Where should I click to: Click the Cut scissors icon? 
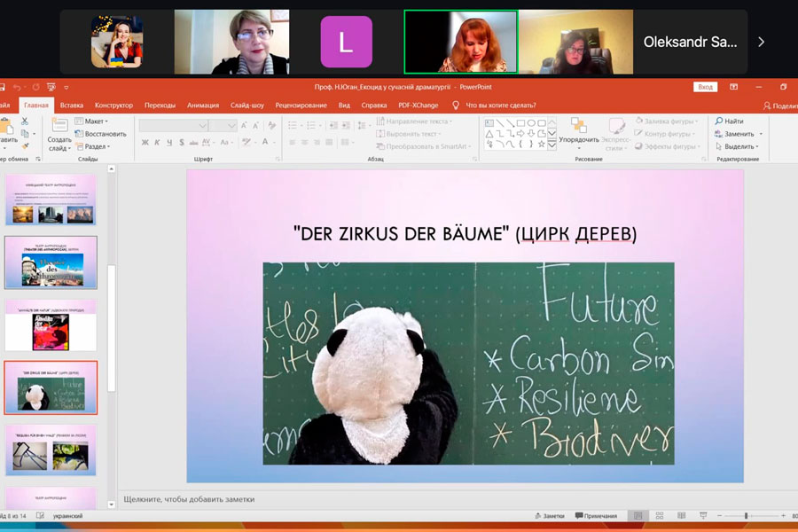pyautogui.click(x=25, y=121)
